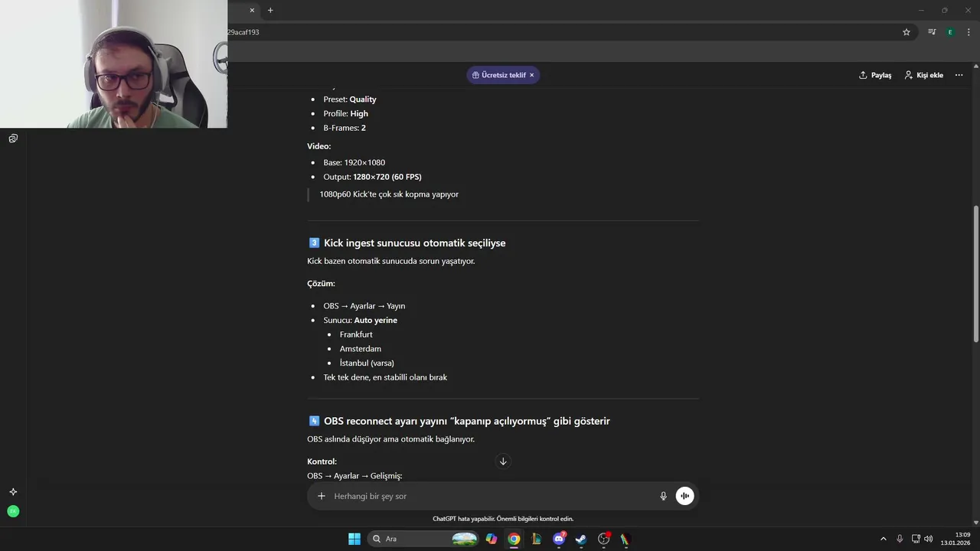This screenshot has height=551, width=980.
Task: Bookmark this page with the star icon
Action: pyautogui.click(x=906, y=32)
